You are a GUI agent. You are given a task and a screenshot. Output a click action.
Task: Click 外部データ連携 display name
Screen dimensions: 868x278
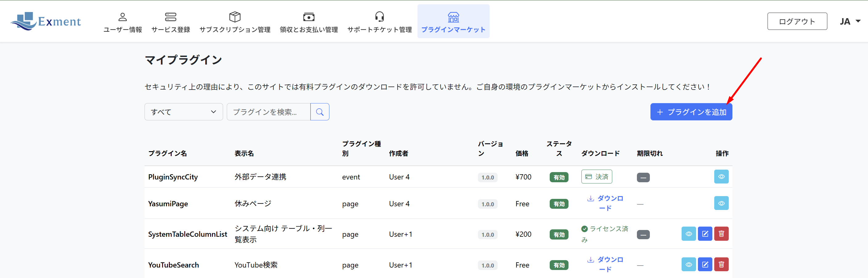coord(260,177)
